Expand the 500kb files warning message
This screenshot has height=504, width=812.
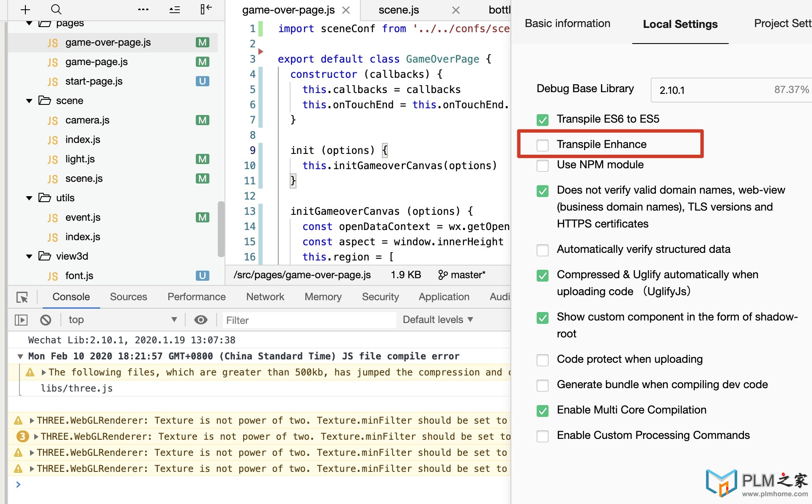44,373
